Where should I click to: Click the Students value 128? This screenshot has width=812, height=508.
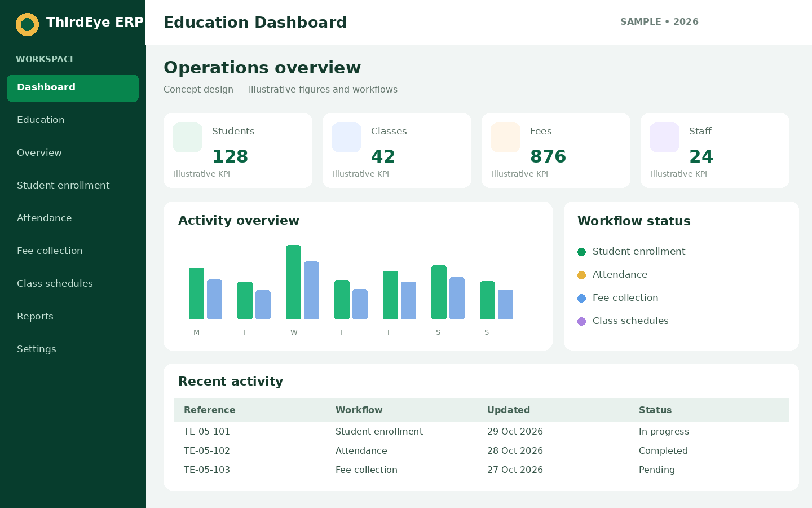pyautogui.click(x=230, y=156)
